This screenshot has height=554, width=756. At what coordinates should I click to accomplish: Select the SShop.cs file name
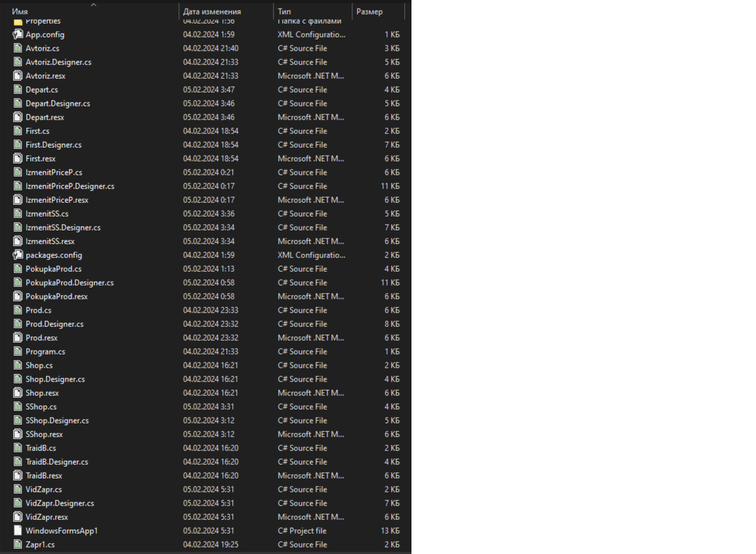point(41,407)
